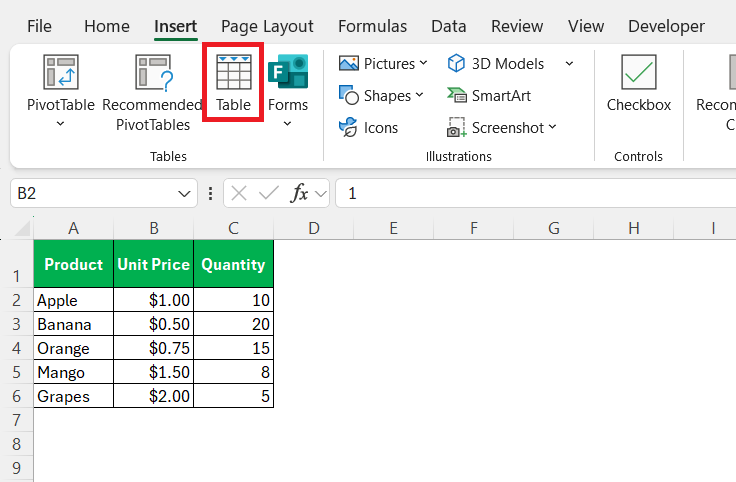Select row 4 header

[16, 348]
